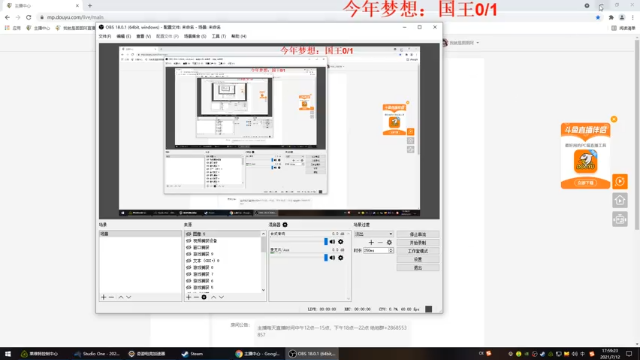640x360 pixels.
Task: Click the orange live play sidebar icon
Action: pyautogui.click(x=620, y=181)
